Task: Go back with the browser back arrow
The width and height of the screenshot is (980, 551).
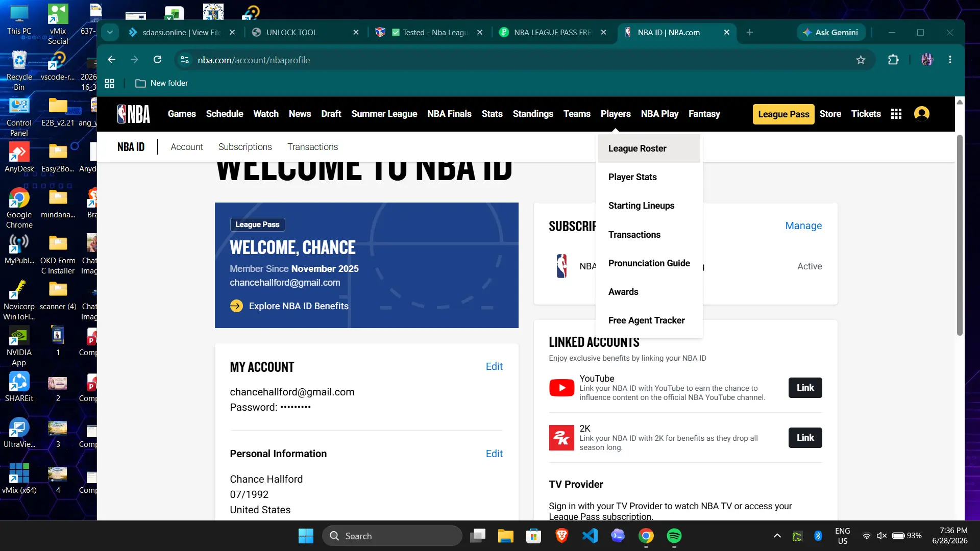Action: point(111,60)
